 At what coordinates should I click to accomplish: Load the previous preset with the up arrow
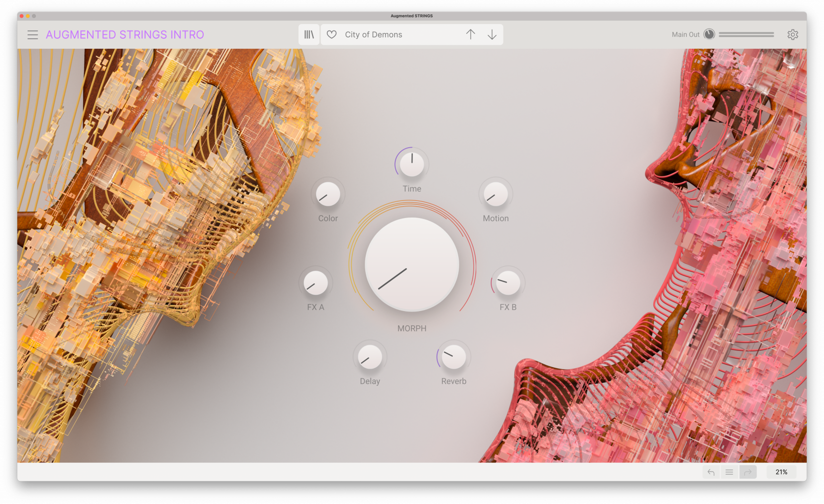click(x=471, y=34)
